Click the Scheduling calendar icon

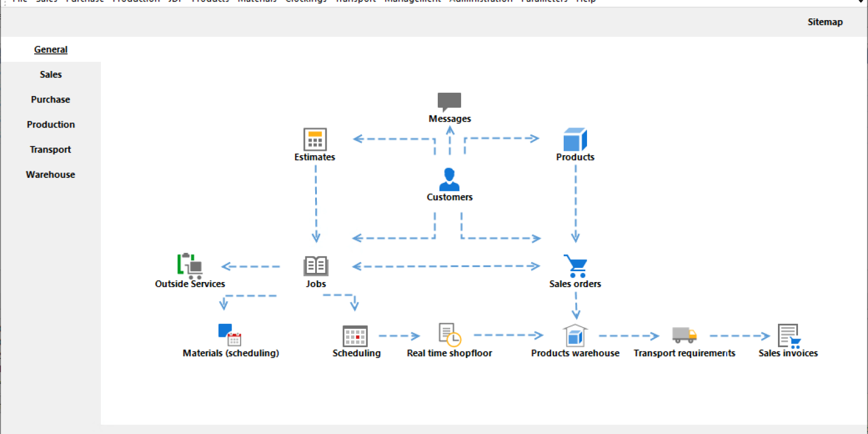tap(355, 336)
